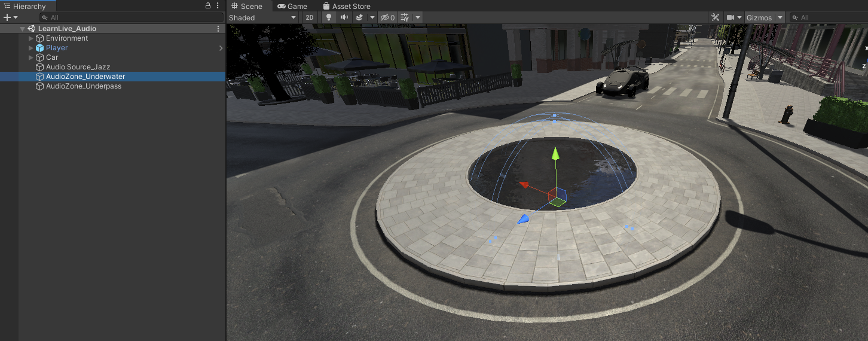Click the black sports car in scene

coord(622,81)
